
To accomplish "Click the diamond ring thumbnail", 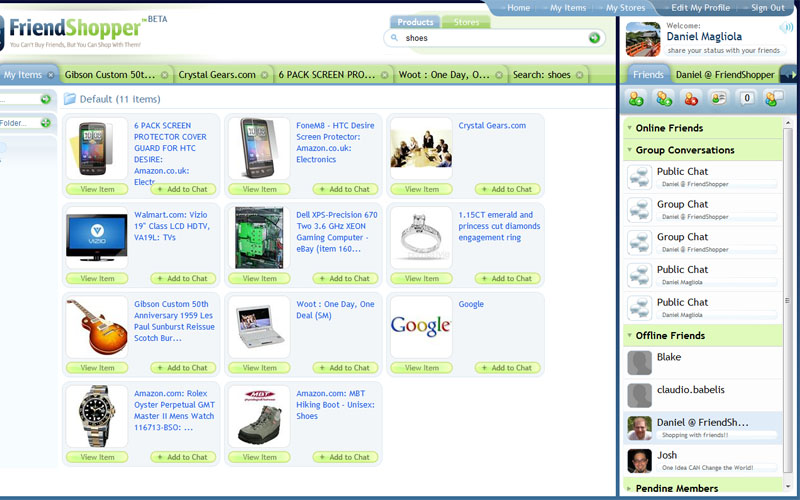I will [421, 237].
